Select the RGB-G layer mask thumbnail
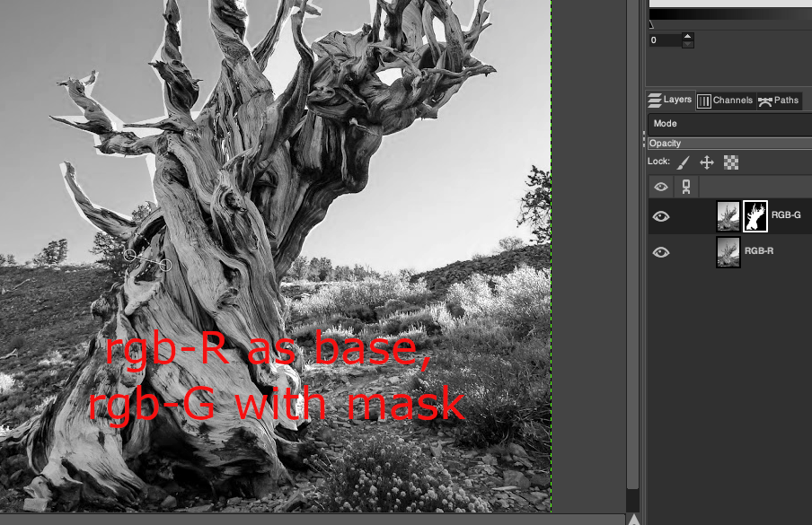Screen dimensions: 812x525 755,216
